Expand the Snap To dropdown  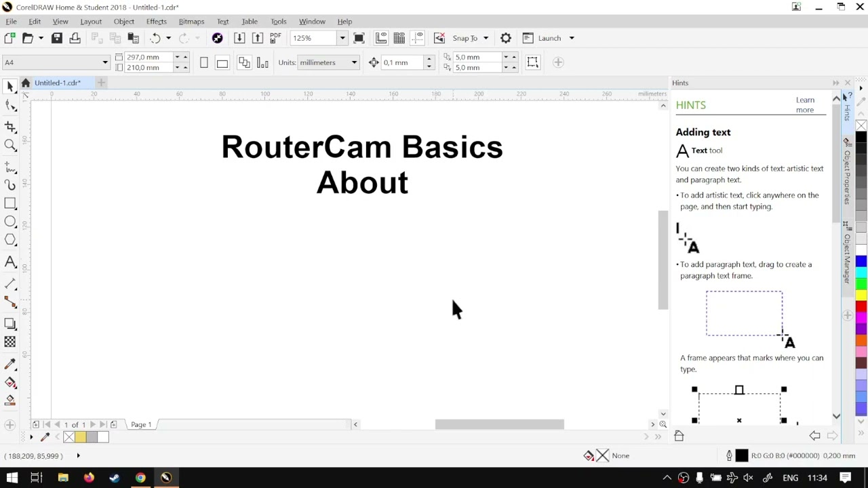(x=486, y=38)
